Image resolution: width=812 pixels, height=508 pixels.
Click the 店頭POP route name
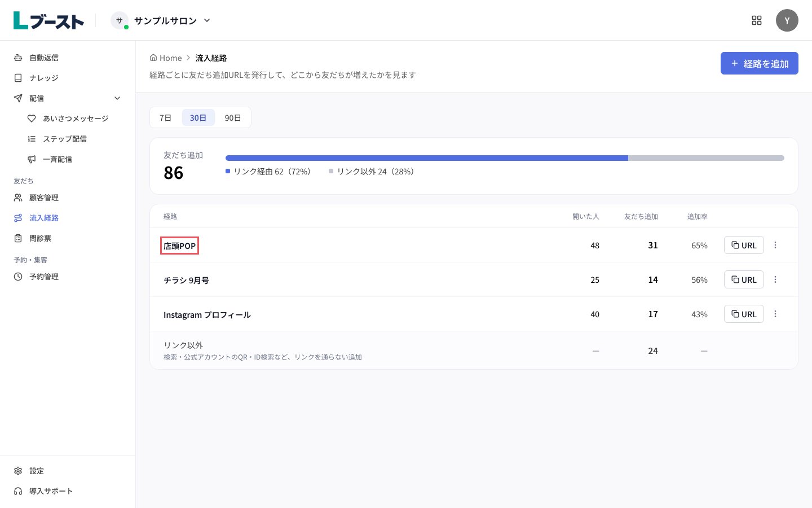tap(180, 246)
